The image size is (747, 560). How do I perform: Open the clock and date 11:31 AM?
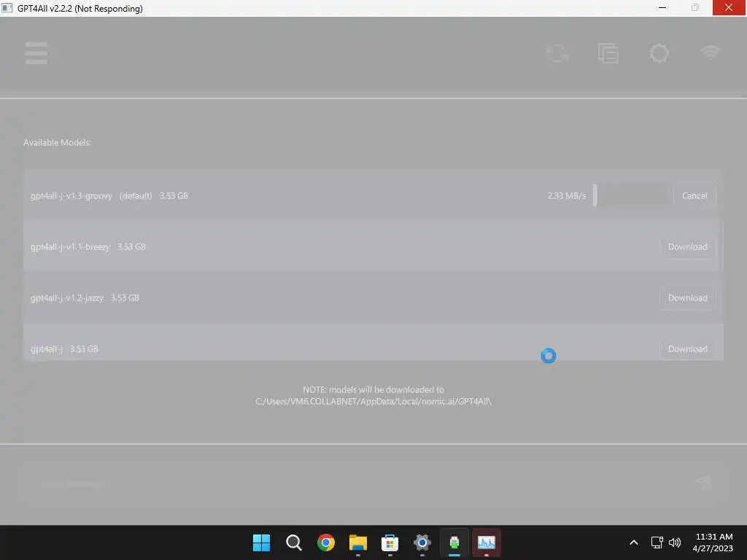coord(713,542)
